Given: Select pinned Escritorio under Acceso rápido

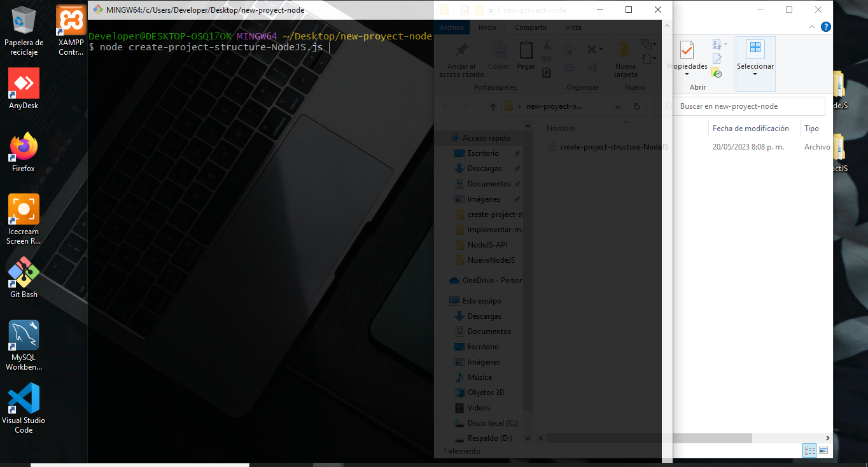Looking at the screenshot, I should pos(483,153).
